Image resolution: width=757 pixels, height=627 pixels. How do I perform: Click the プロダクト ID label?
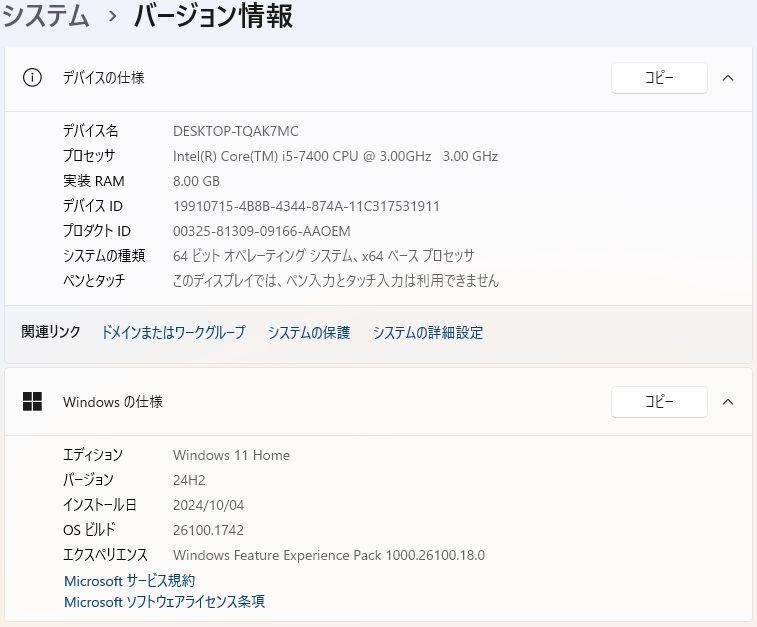tap(97, 231)
